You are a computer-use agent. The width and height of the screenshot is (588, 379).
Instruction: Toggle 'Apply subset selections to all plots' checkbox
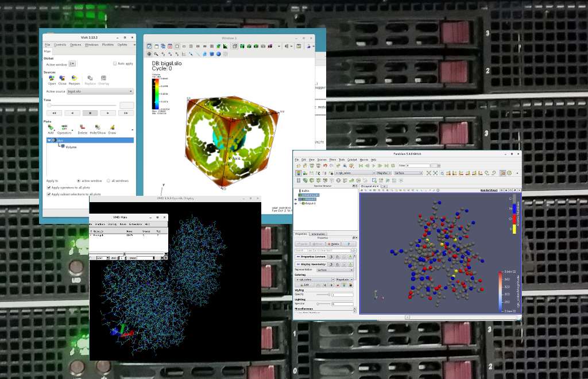[x=49, y=194]
